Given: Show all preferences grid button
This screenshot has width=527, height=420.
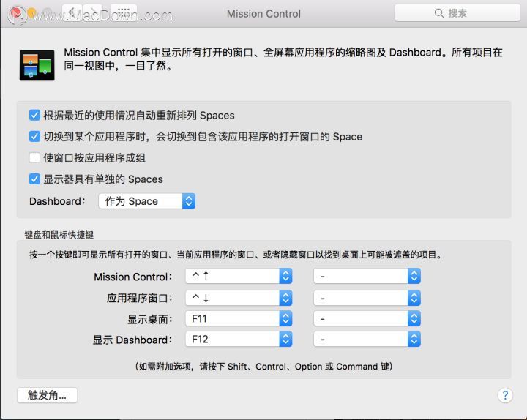Looking at the screenshot, I should pos(124,12).
